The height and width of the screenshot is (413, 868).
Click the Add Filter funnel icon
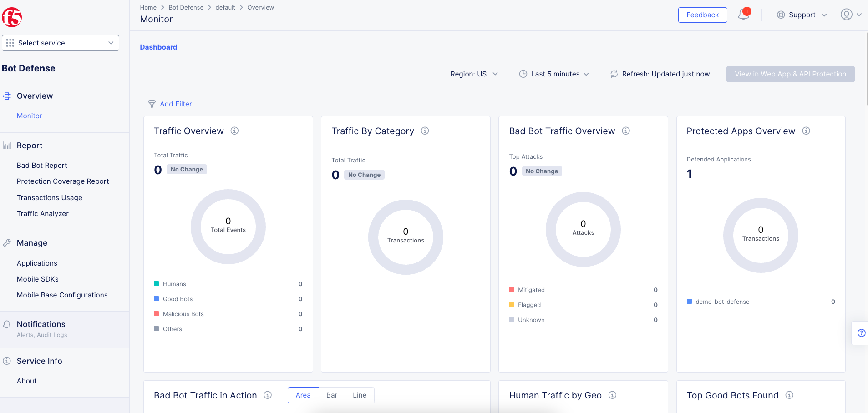tap(152, 104)
